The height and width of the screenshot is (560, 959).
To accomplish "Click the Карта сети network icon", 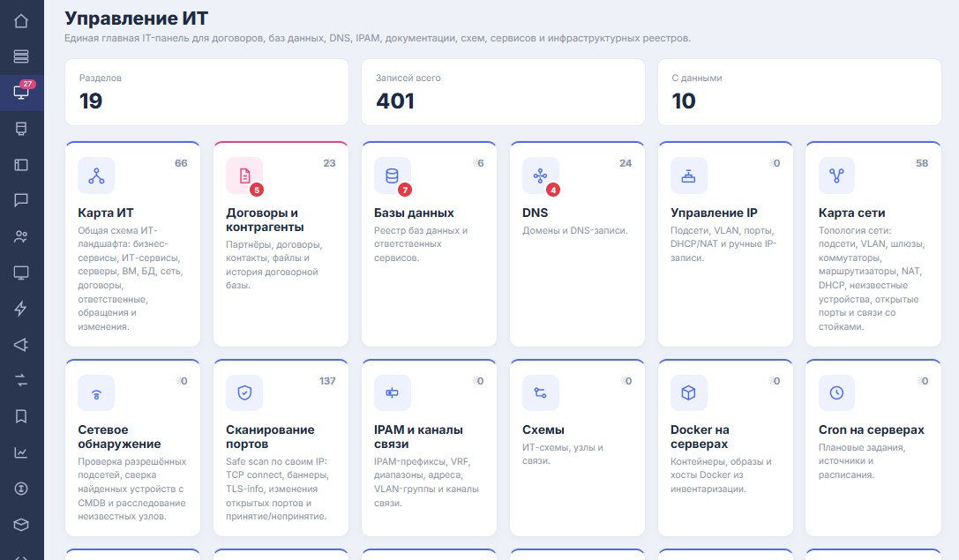I will (836, 175).
